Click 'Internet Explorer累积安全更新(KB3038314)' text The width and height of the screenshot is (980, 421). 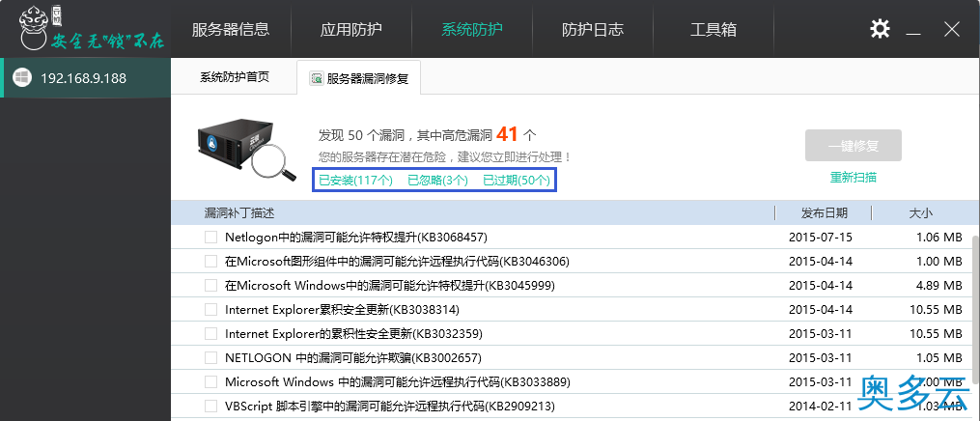point(342,310)
